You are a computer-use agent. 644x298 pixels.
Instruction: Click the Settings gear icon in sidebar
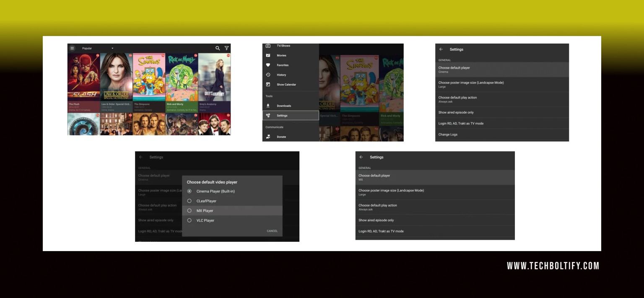click(268, 116)
